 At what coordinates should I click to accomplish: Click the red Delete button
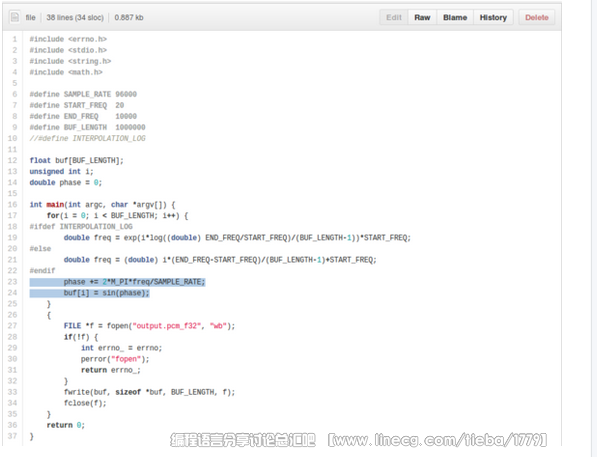click(x=536, y=18)
